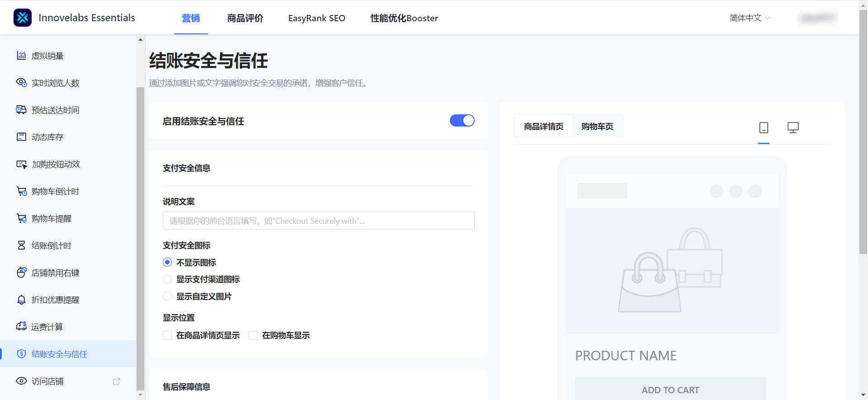Click the 运费计算 truck icon
The image size is (868, 400).
(21, 326)
